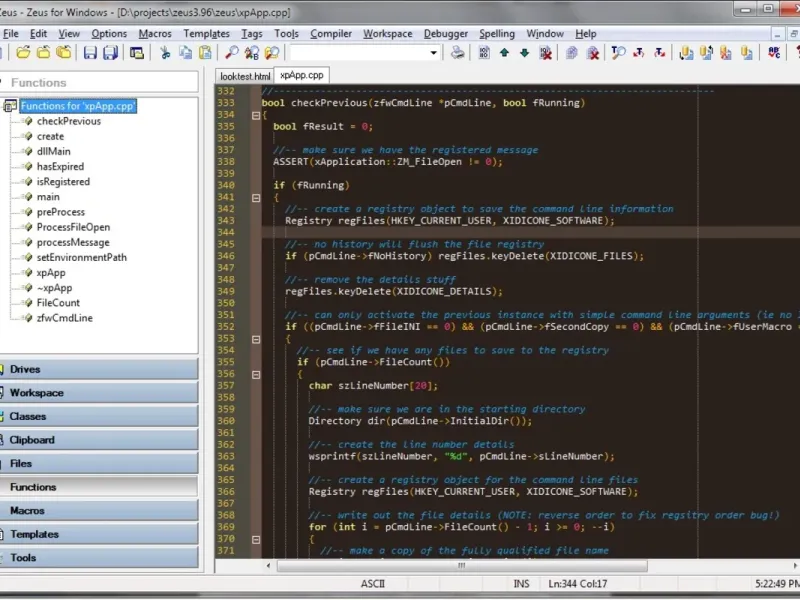The height and width of the screenshot is (600, 800).
Task: Select the processMessage function in tree
Action: (x=73, y=242)
